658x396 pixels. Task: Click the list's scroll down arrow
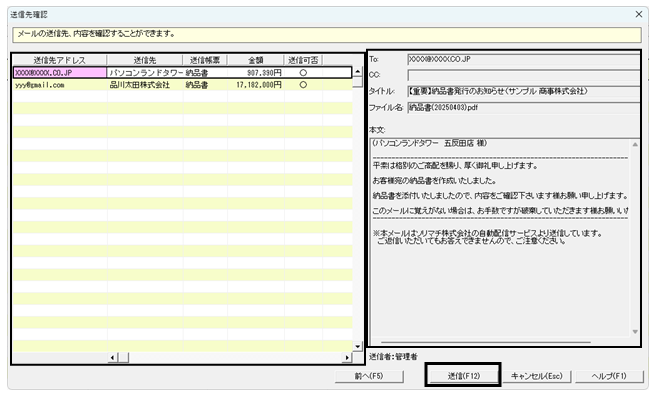[x=358, y=346]
